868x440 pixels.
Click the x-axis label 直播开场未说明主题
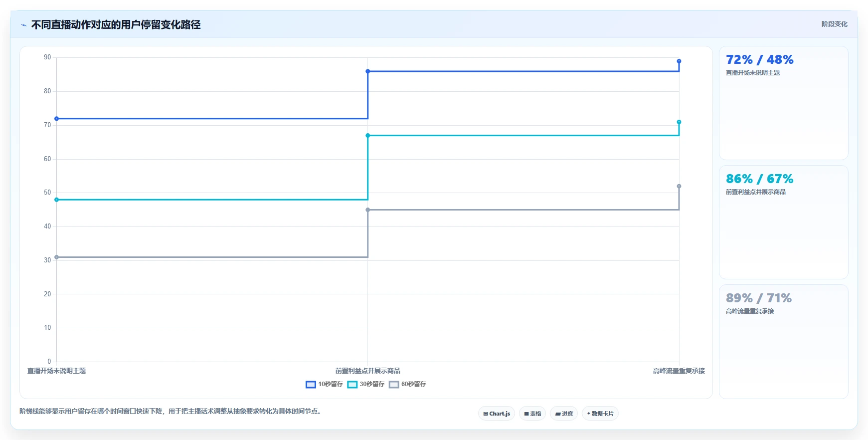[57, 371]
